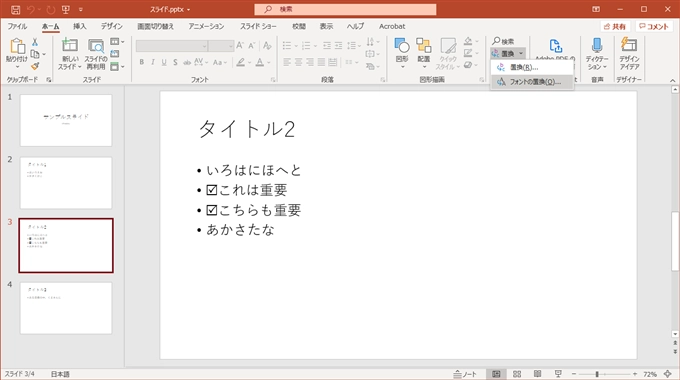Toggle Italic formatting

[153, 62]
